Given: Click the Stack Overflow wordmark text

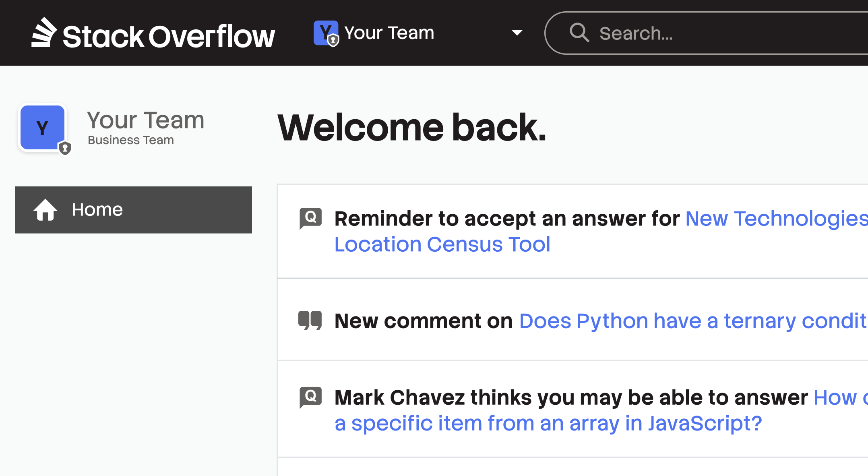Looking at the screenshot, I should pyautogui.click(x=169, y=37).
